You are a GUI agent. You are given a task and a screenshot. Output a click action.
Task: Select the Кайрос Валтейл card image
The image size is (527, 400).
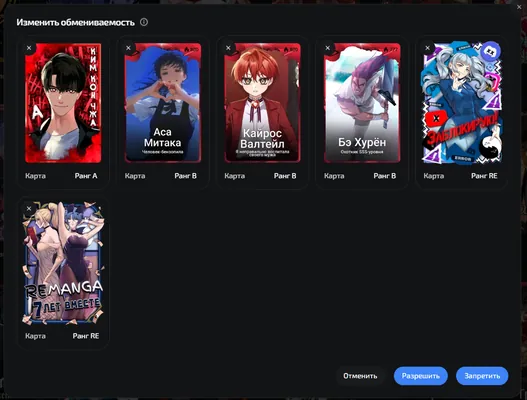click(x=262, y=103)
